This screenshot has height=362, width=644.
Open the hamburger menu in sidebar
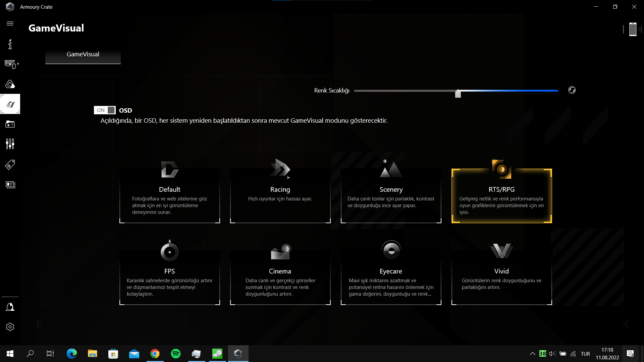coord(10,23)
